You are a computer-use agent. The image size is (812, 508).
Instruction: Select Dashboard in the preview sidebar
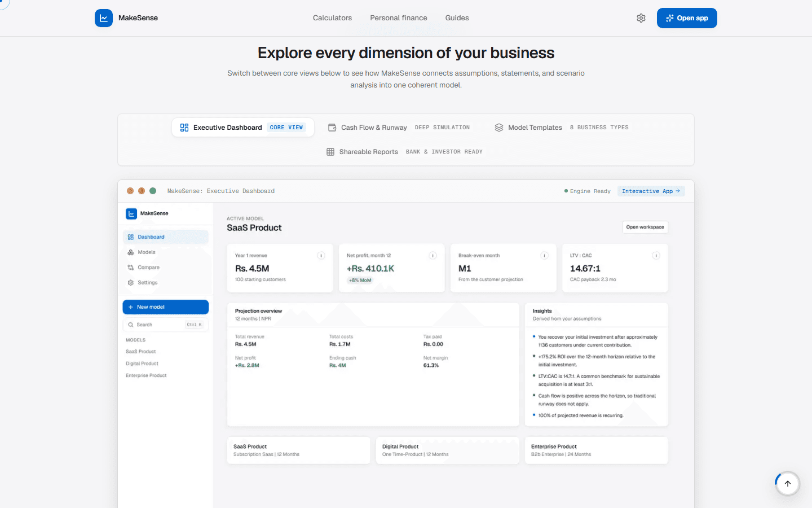[166, 237]
